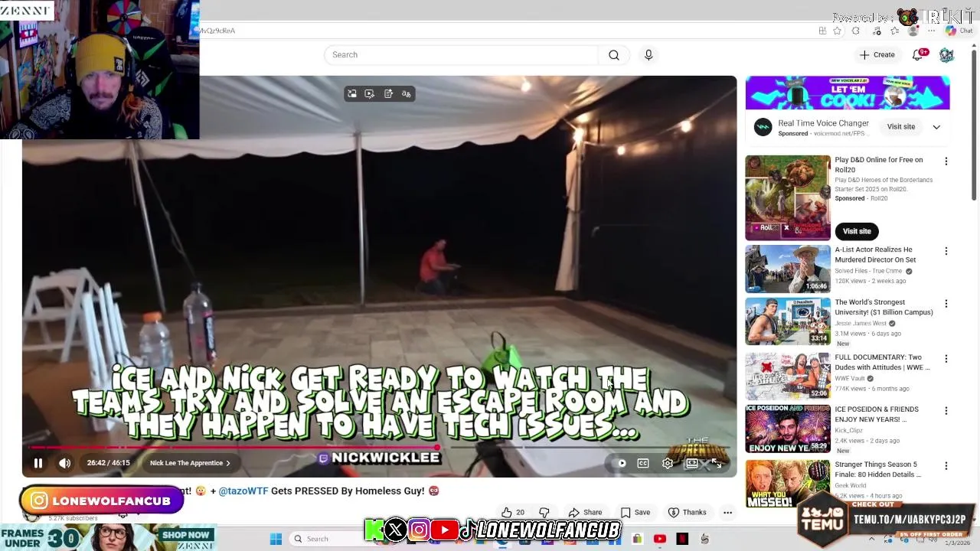This screenshot has height=551, width=980.
Task: Expand the Voice Changer ad chevron
Action: 936,127
